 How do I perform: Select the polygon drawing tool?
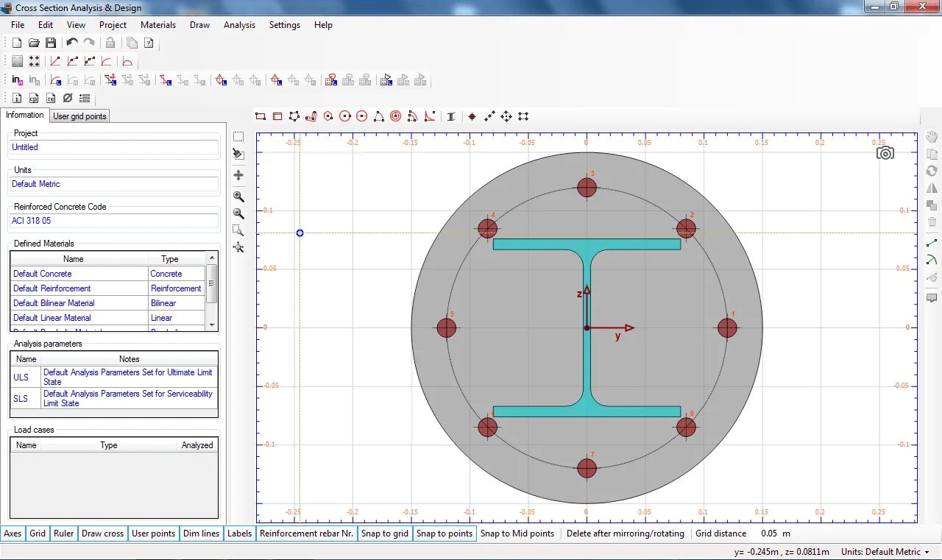pos(294,116)
